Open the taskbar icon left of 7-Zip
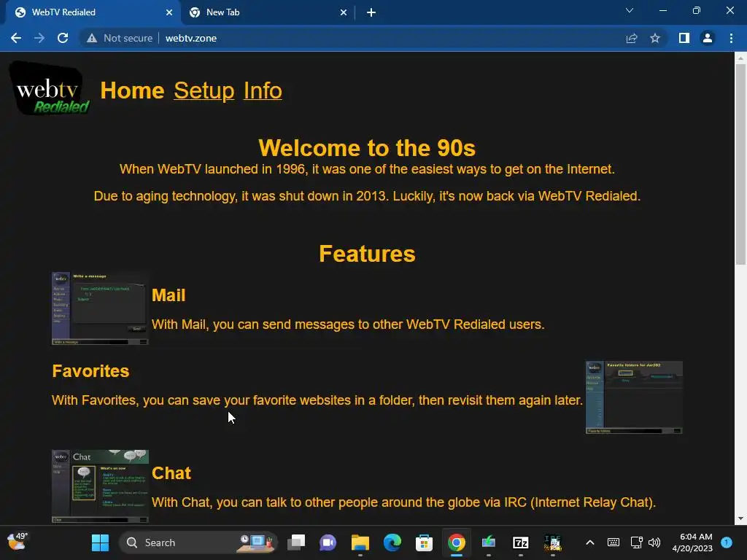This screenshot has width=747, height=560. [488, 542]
